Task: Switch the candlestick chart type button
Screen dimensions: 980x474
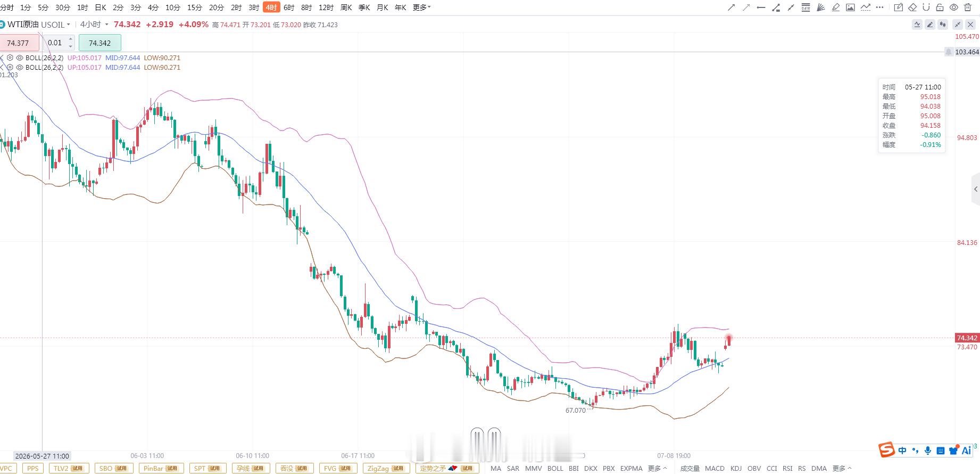Action: (x=943, y=24)
